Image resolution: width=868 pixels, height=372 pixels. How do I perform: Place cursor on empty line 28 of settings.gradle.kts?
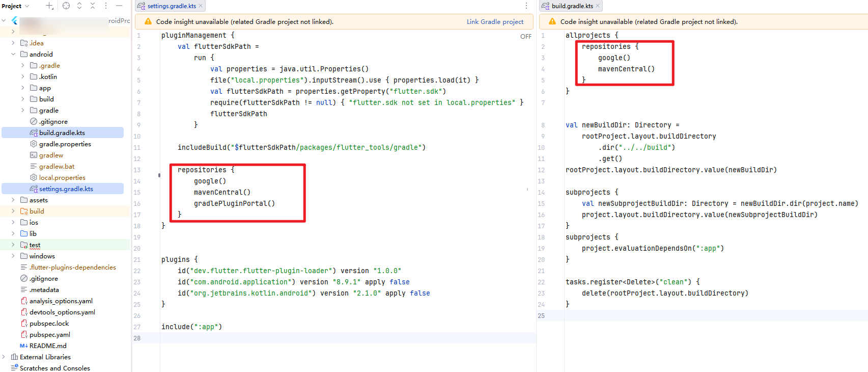coord(348,338)
